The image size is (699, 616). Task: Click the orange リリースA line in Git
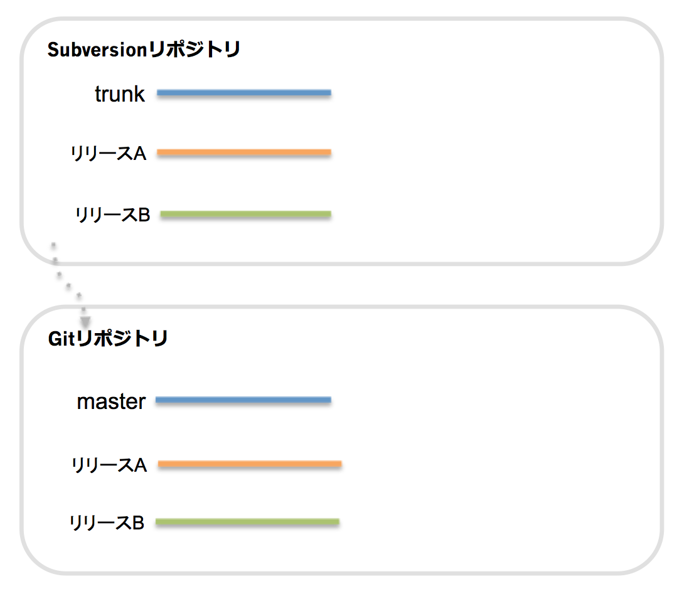(250, 464)
